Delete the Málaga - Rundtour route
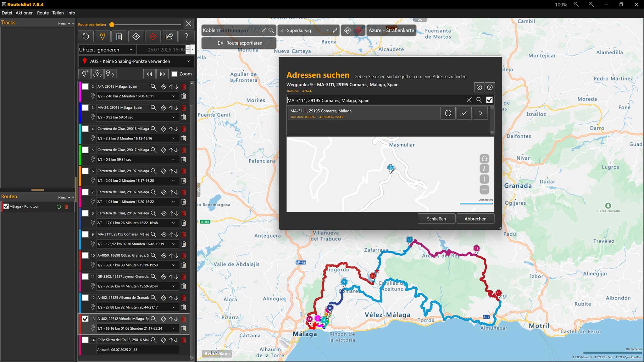 [x=66, y=206]
